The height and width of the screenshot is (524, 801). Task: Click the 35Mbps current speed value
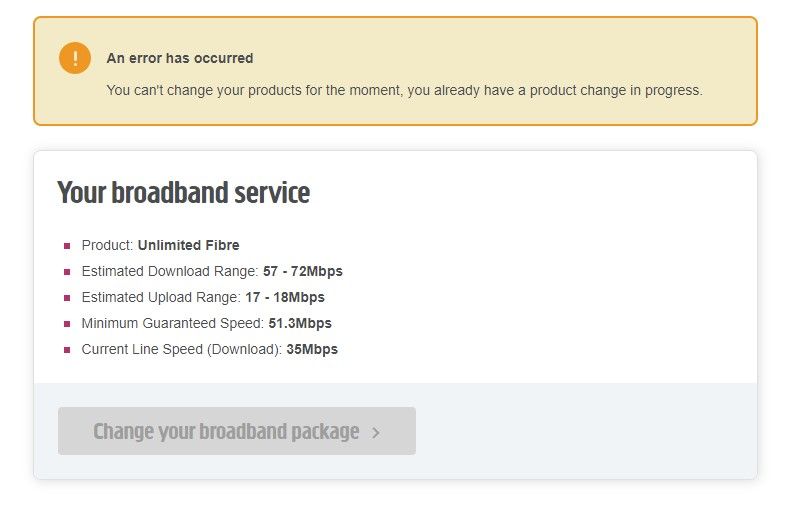point(311,349)
